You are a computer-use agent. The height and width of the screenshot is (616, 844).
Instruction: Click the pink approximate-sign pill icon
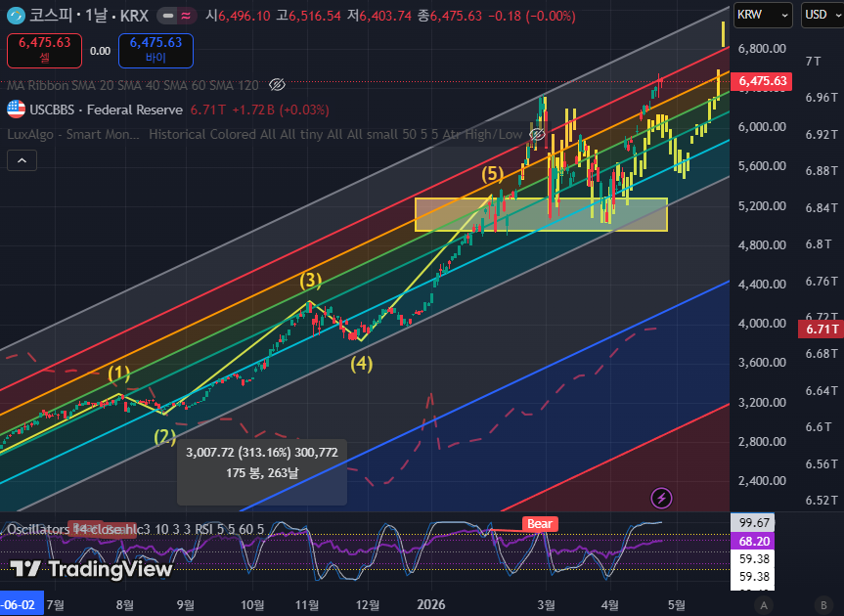186,17
